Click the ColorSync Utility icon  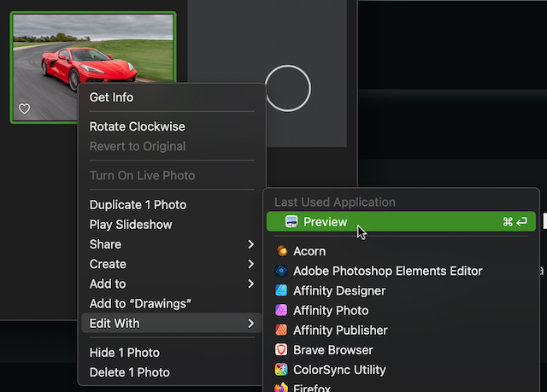pos(281,369)
